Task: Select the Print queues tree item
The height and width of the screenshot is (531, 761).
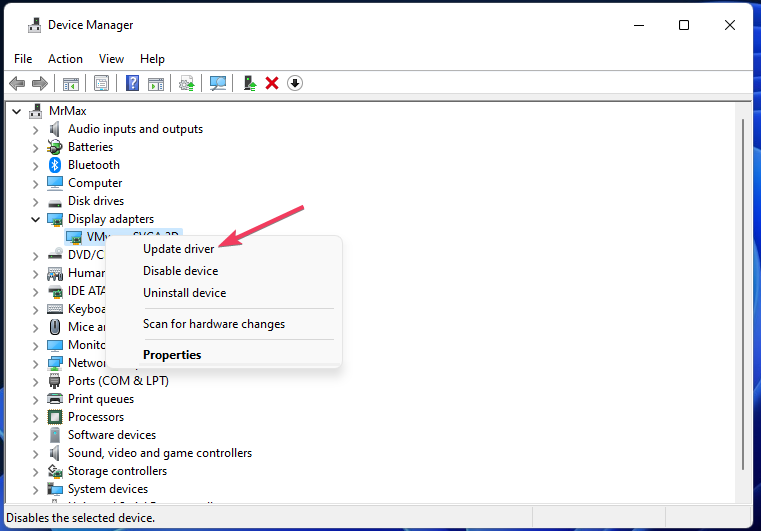Action: pyautogui.click(x=100, y=399)
